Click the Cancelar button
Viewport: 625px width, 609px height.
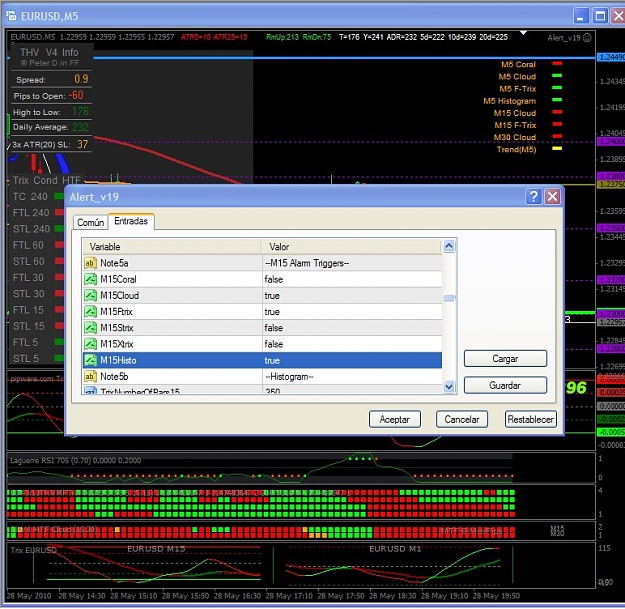(462, 420)
